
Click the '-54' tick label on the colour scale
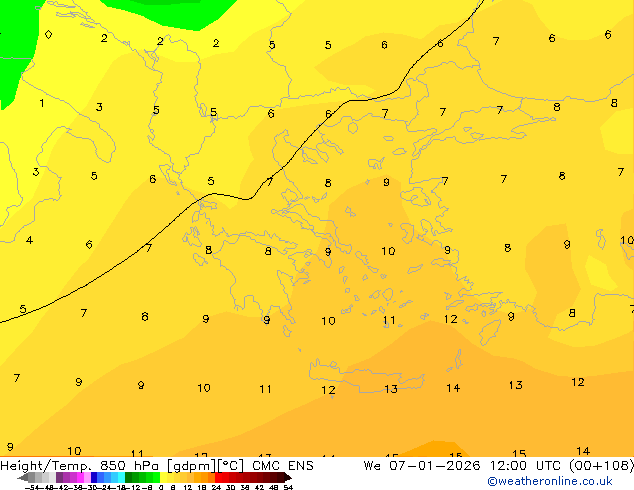(x=31, y=487)
